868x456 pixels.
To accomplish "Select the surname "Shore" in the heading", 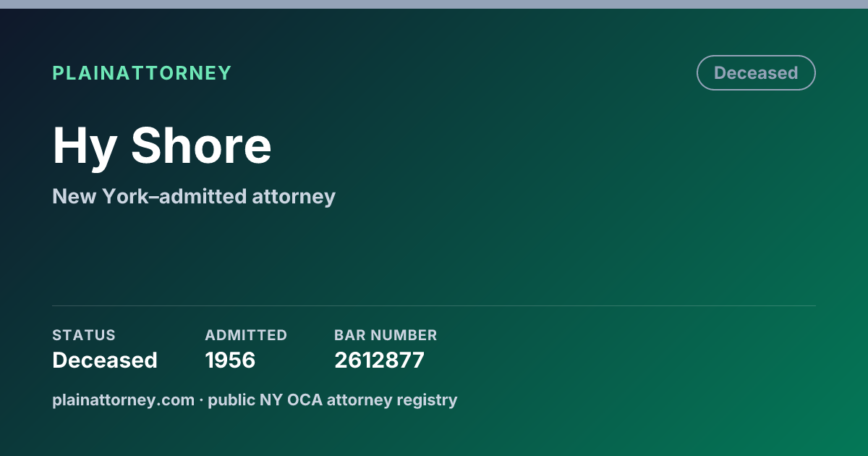I will point(201,145).
